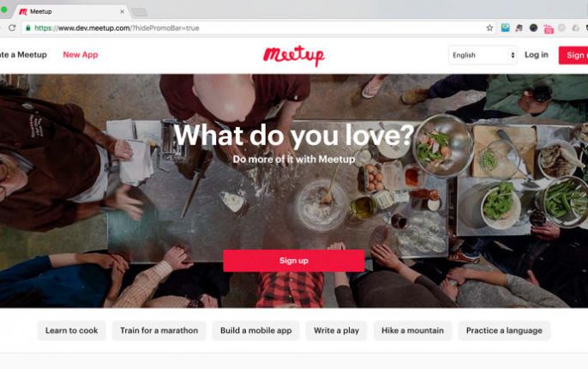
Task: Open a new tab button
Action: 140,12
